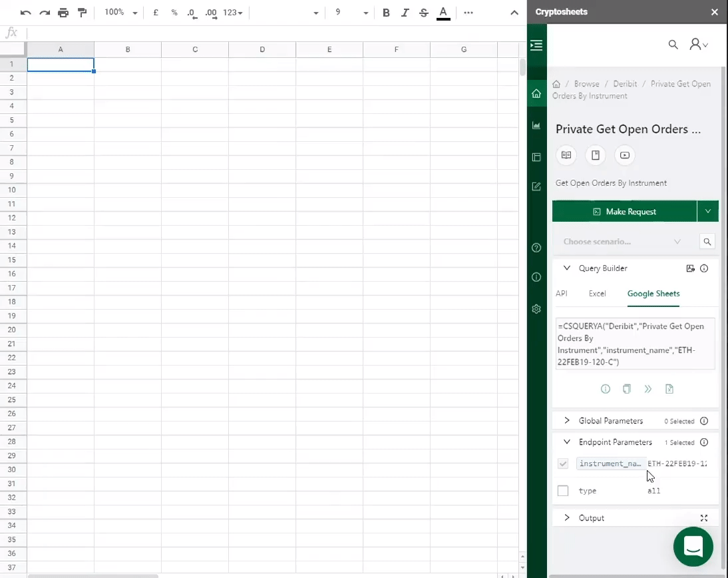The width and height of the screenshot is (728, 578).
Task: Increase decimal places button
Action: click(x=211, y=13)
